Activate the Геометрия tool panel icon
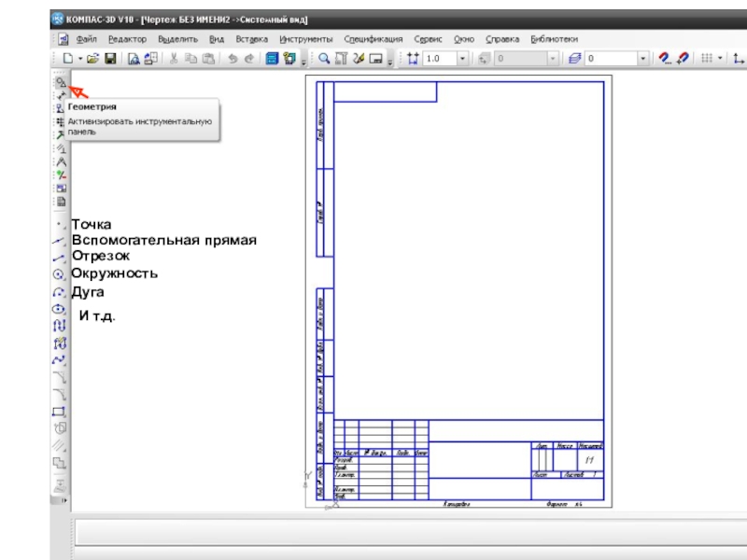This screenshot has height=560, width=747. [60, 83]
